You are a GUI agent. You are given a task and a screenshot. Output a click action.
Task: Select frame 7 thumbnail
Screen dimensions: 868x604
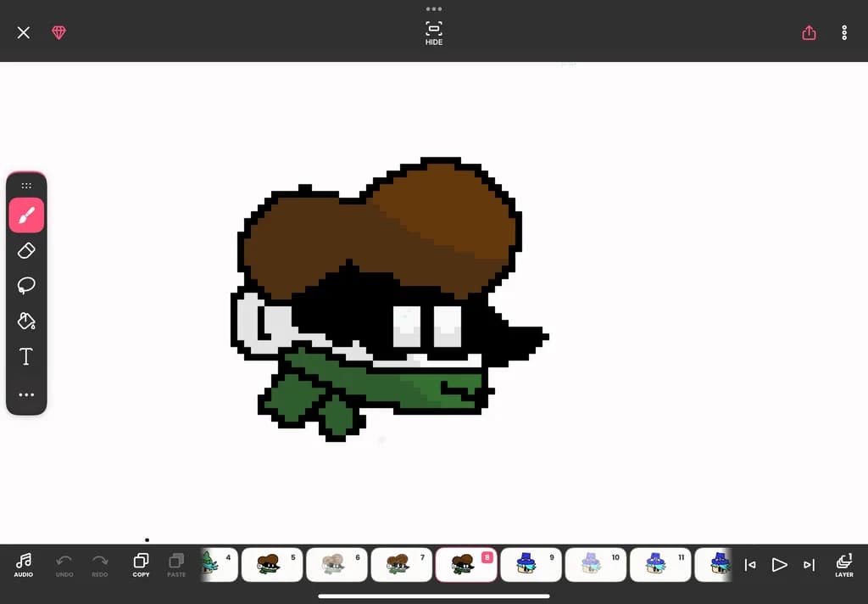401,565
